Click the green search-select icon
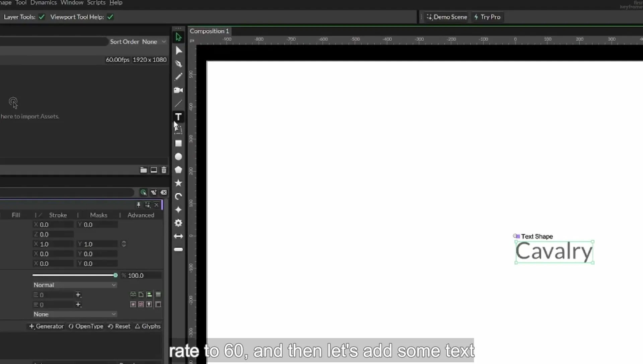This screenshot has height=364, width=643. (x=143, y=192)
